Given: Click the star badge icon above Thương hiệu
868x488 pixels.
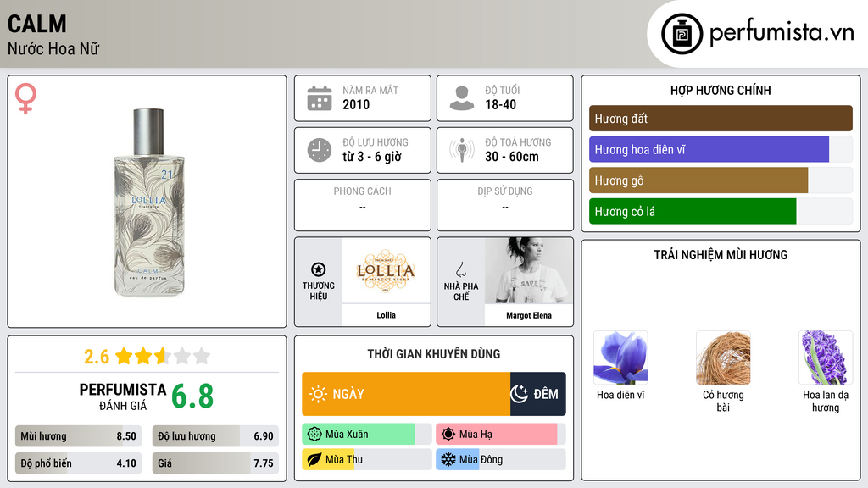Looking at the screenshot, I should 319,269.
